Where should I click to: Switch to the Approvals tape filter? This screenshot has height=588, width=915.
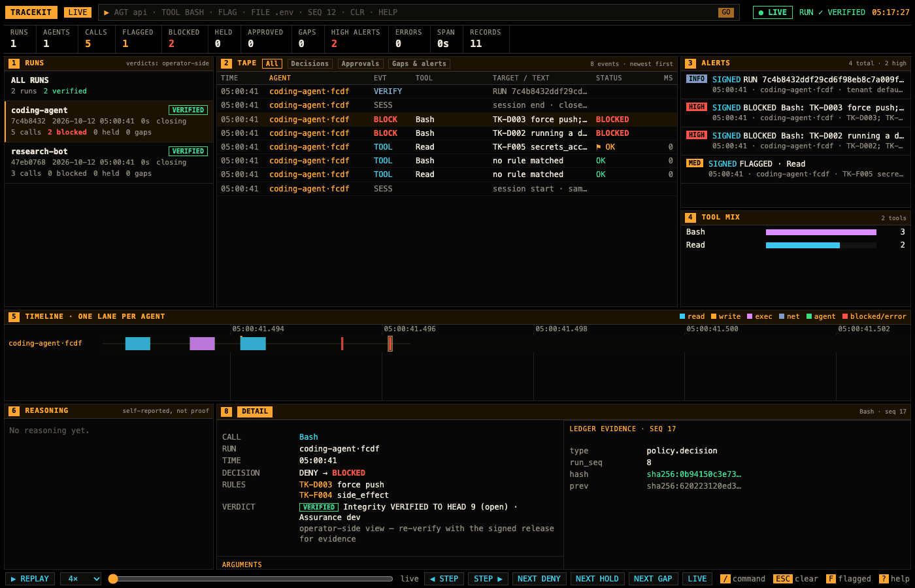click(x=360, y=63)
